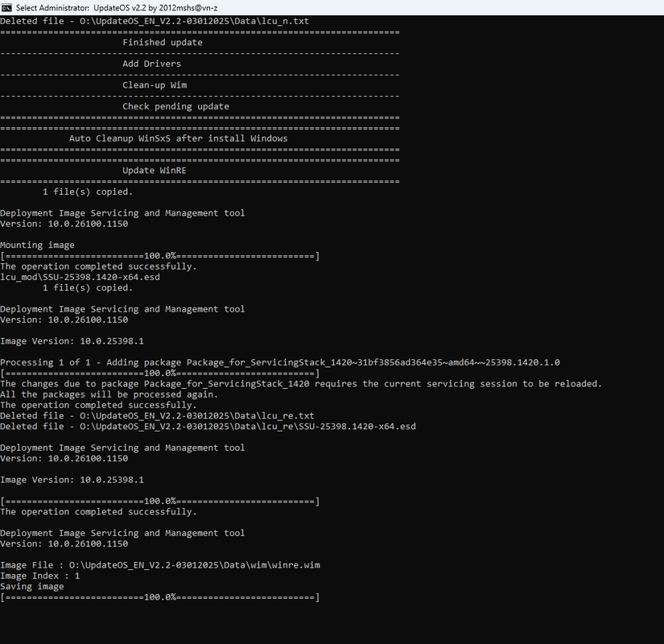The width and height of the screenshot is (664, 644).
Task: Click the 'Saving image' line
Action: coord(32,586)
